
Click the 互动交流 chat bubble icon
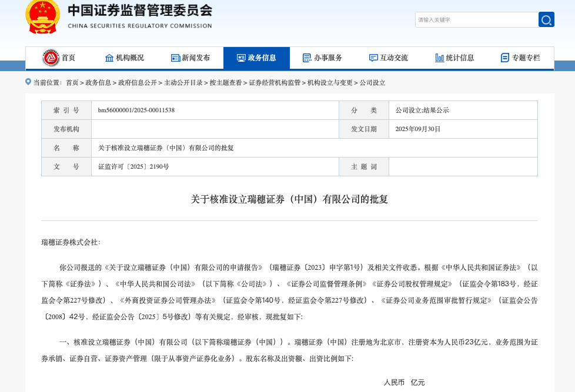tap(373, 58)
